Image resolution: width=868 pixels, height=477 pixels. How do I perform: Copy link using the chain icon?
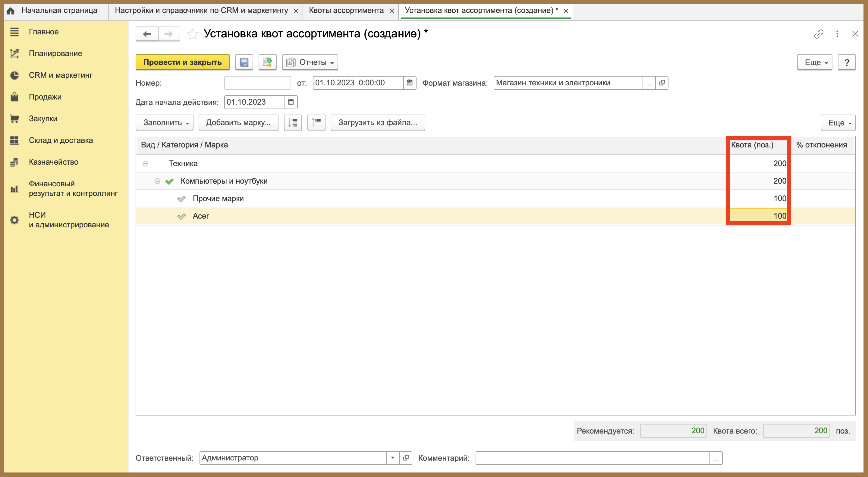tap(819, 34)
